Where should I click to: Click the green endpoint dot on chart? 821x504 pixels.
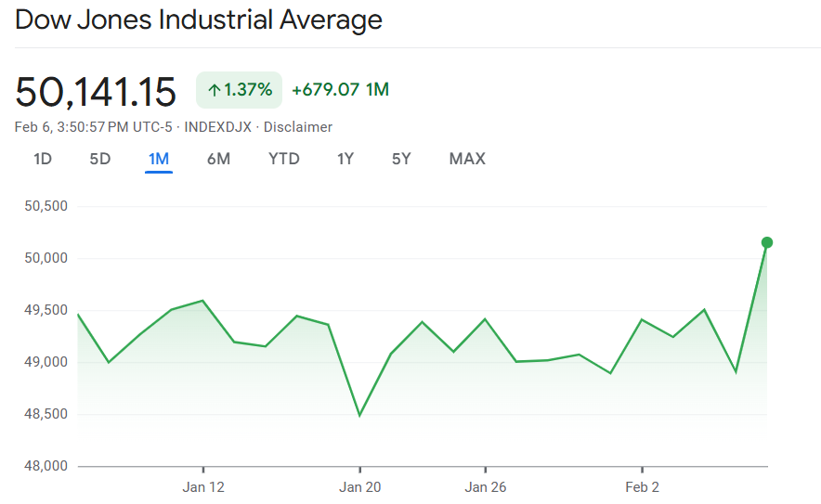(767, 242)
